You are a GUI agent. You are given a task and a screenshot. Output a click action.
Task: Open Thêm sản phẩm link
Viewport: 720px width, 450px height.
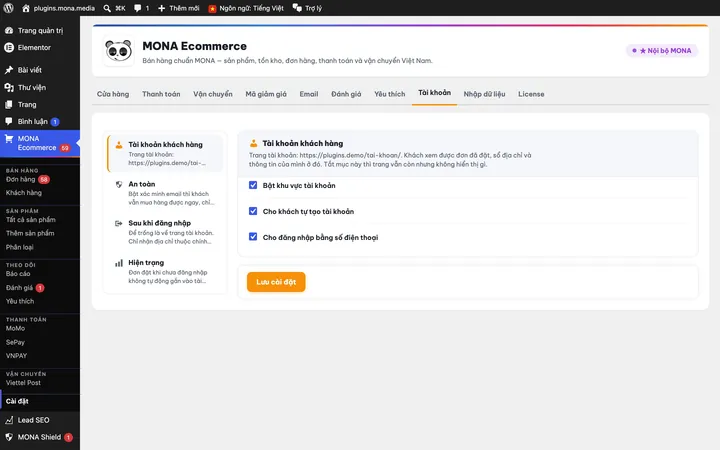pos(30,233)
